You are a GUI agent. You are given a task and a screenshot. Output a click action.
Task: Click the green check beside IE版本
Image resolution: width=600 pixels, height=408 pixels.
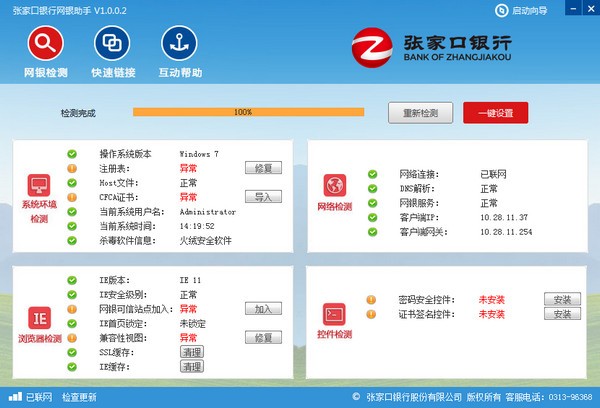[72, 280]
